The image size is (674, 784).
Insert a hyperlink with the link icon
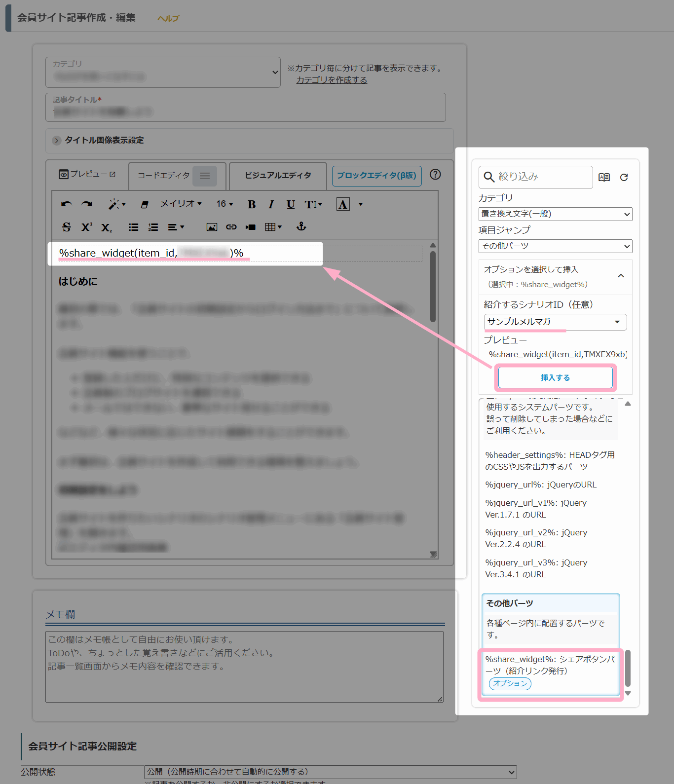231,227
